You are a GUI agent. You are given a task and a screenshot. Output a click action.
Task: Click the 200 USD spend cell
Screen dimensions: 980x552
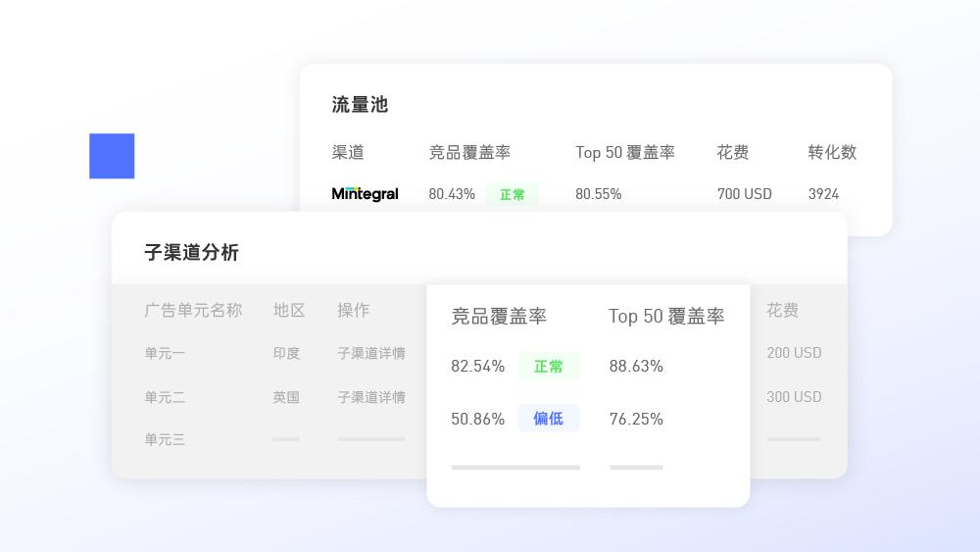coord(794,353)
